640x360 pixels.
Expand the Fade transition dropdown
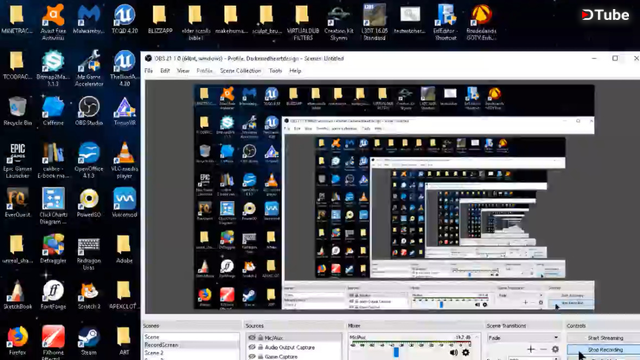pos(523,338)
